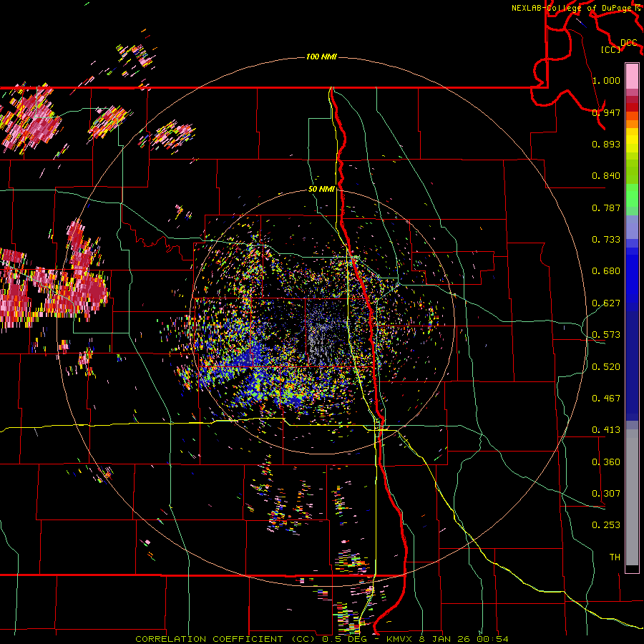Select the 0.893 scale value
The image size is (644, 644).
point(606,144)
